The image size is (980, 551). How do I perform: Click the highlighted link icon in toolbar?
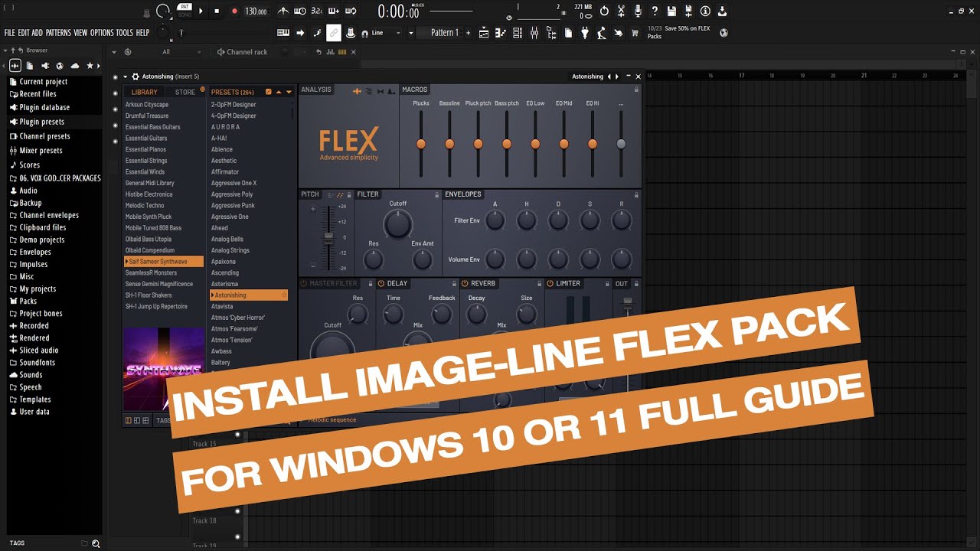tap(334, 33)
